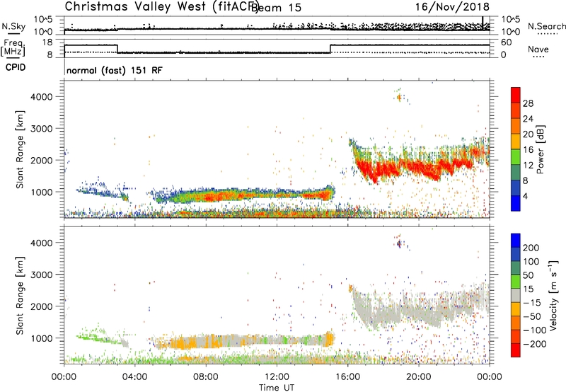
Task: Click the 'Time UT' axis label
Action: [x=277, y=388]
